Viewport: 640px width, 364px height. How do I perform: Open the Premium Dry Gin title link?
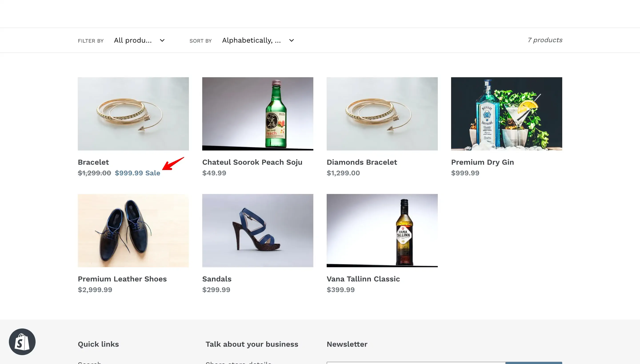482,162
